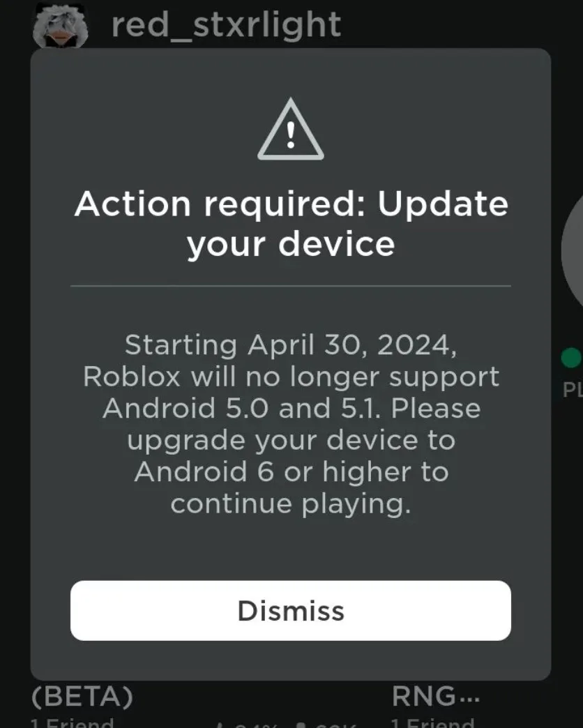Tap the active player count icon
This screenshot has height=728, width=583.
click(x=302, y=725)
